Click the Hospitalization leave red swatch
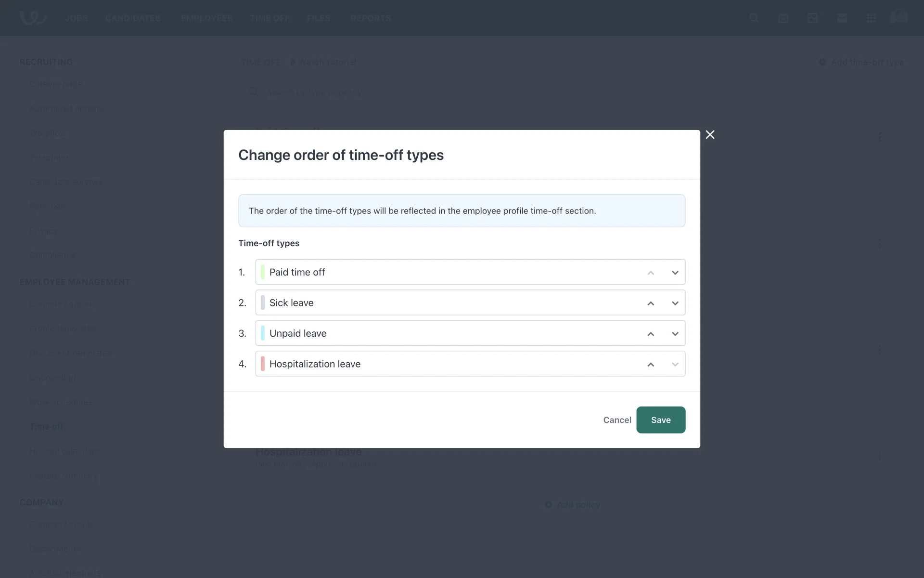 pyautogui.click(x=263, y=364)
